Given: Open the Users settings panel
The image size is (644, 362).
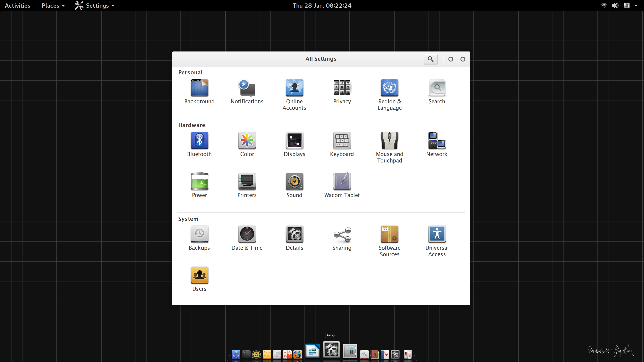Looking at the screenshot, I should point(199,279).
